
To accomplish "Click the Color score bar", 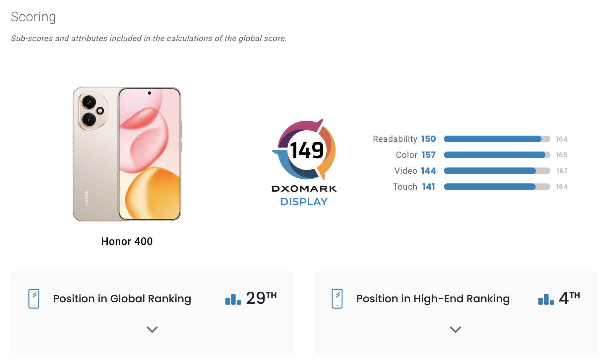I will tap(497, 155).
